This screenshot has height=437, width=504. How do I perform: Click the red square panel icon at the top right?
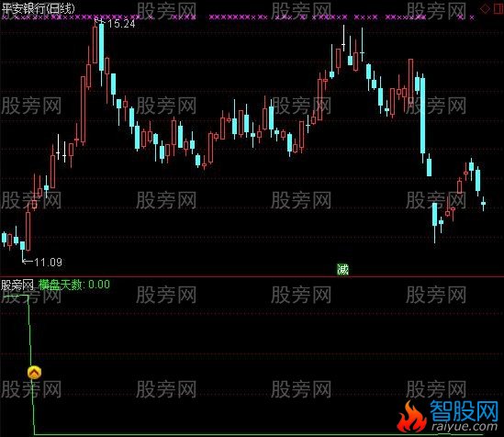pos(498,8)
